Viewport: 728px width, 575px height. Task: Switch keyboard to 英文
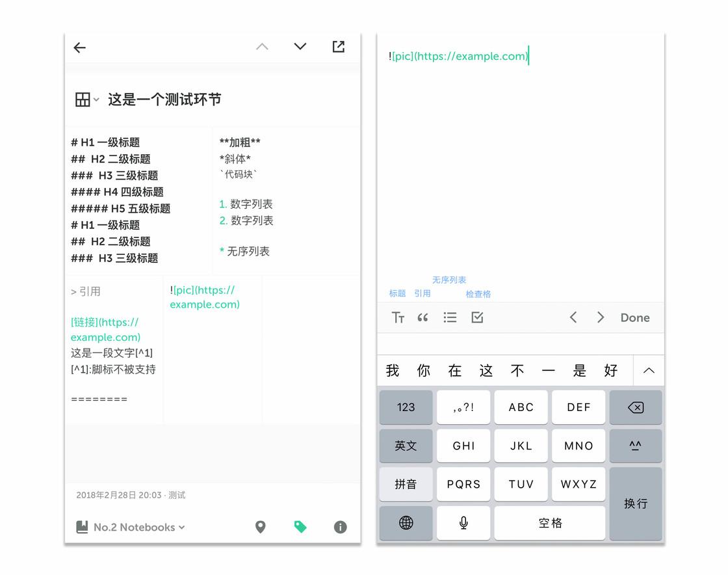406,446
